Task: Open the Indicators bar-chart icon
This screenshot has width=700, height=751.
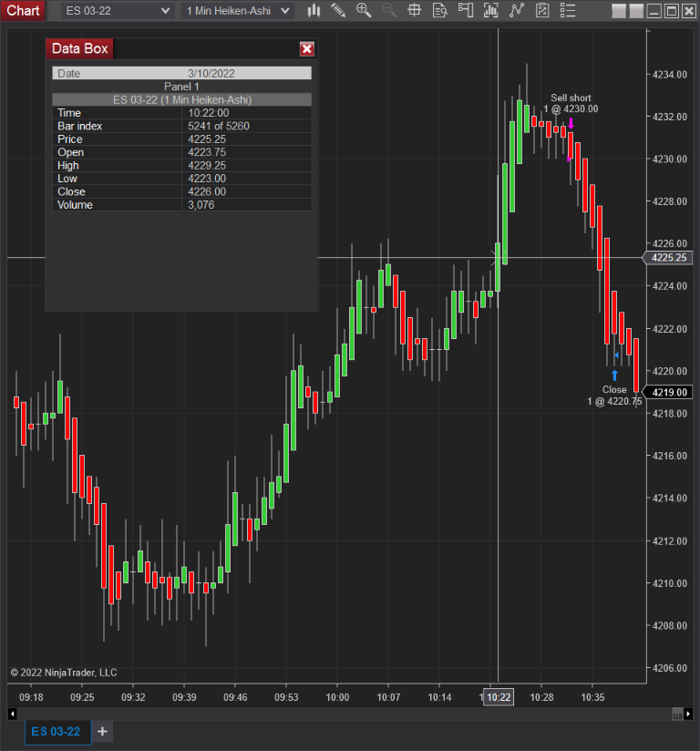Action: click(490, 11)
